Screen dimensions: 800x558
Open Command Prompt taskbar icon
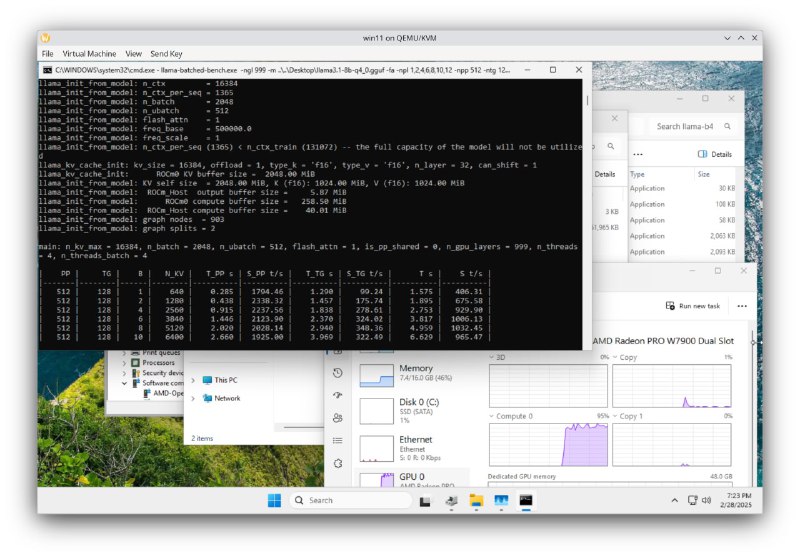pyautogui.click(x=526, y=501)
